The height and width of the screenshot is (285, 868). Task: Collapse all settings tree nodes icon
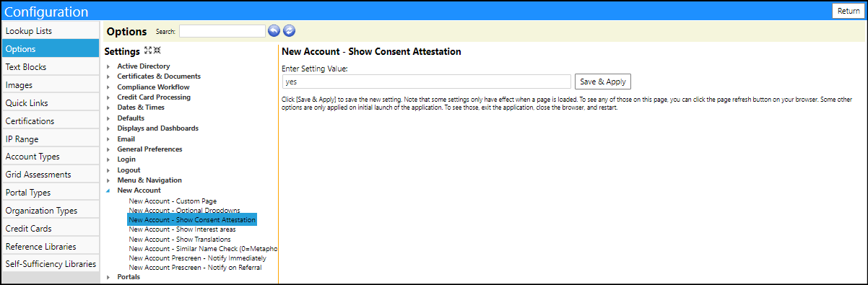pyautogui.click(x=157, y=51)
